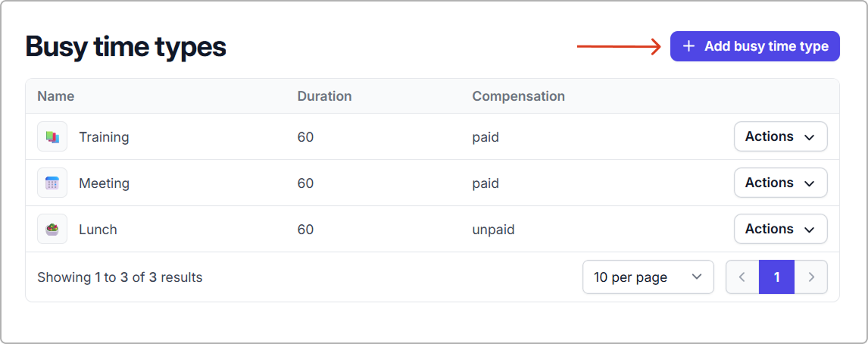The image size is (868, 344).
Task: Go to the next page arrow
Action: pos(811,277)
